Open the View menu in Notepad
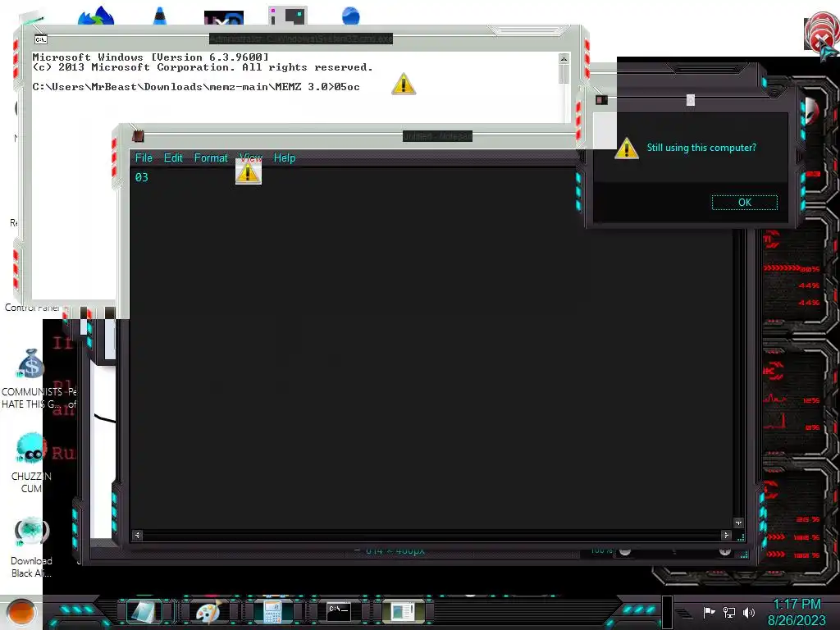This screenshot has height=630, width=840. pos(251,158)
